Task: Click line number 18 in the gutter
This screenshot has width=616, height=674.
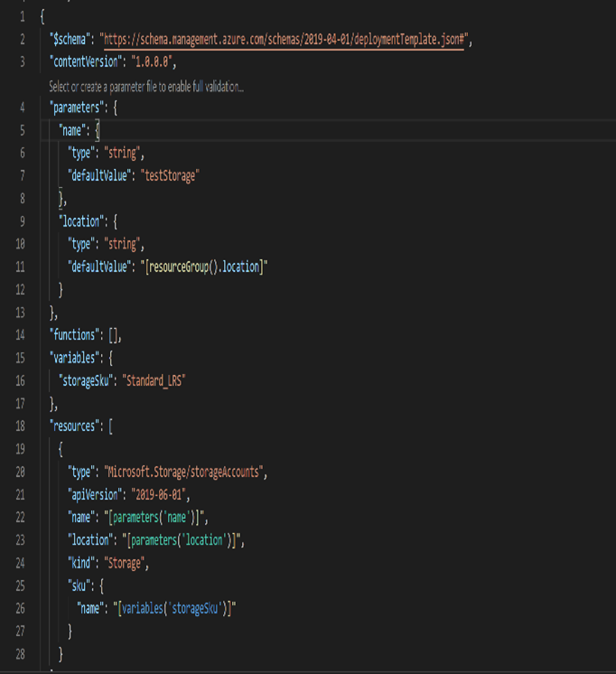Action: pos(20,426)
